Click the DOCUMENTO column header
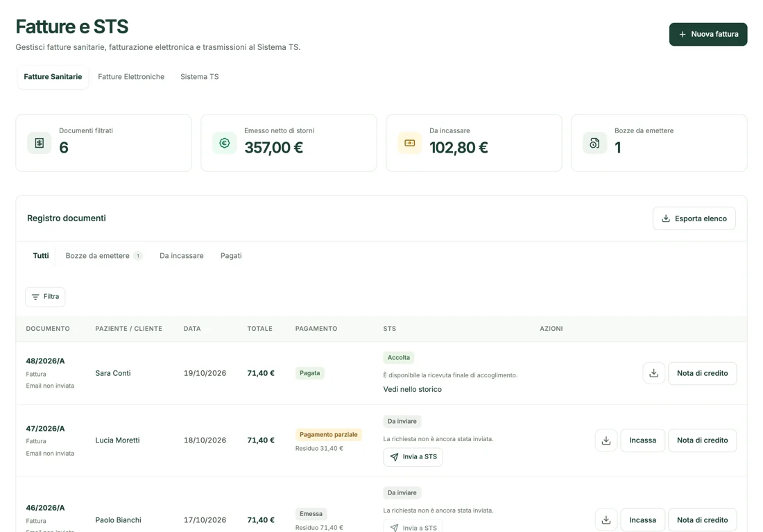763x532 pixels. 48,329
